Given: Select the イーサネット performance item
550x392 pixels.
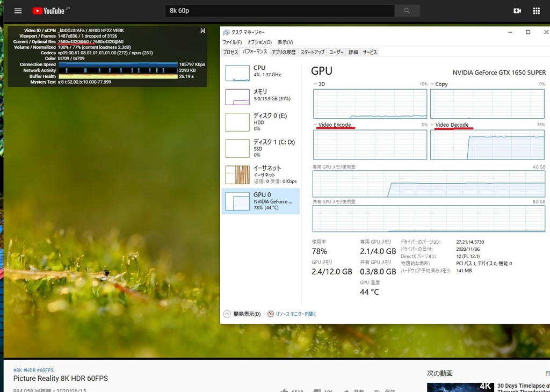Looking at the screenshot, I should point(260,175).
